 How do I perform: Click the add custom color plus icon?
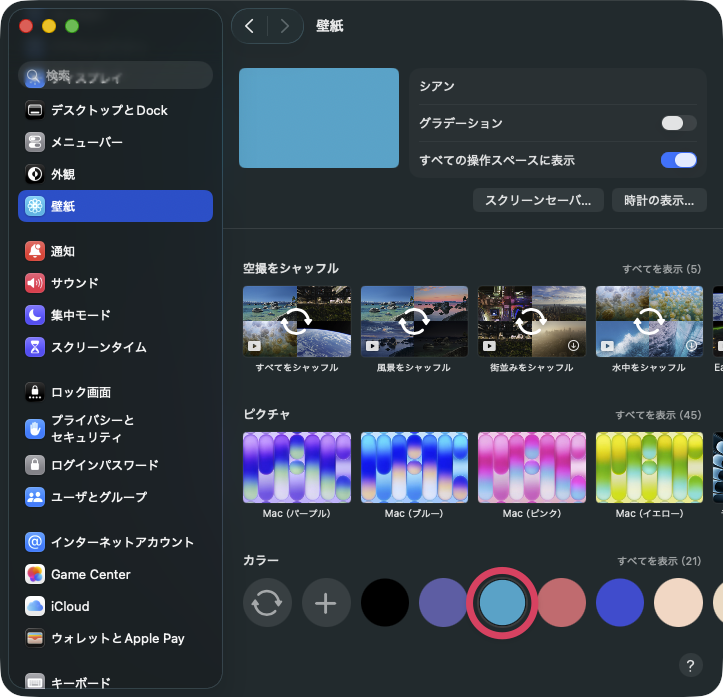pyautogui.click(x=326, y=603)
